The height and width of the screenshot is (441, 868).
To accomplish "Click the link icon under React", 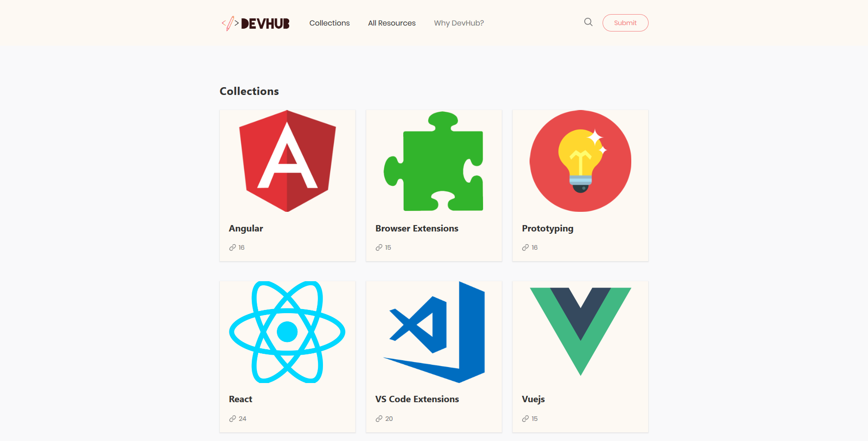I will tap(232, 418).
